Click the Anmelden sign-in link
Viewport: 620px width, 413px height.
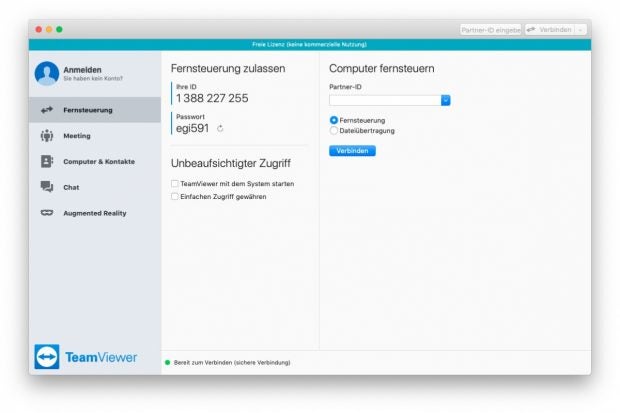[x=82, y=69]
